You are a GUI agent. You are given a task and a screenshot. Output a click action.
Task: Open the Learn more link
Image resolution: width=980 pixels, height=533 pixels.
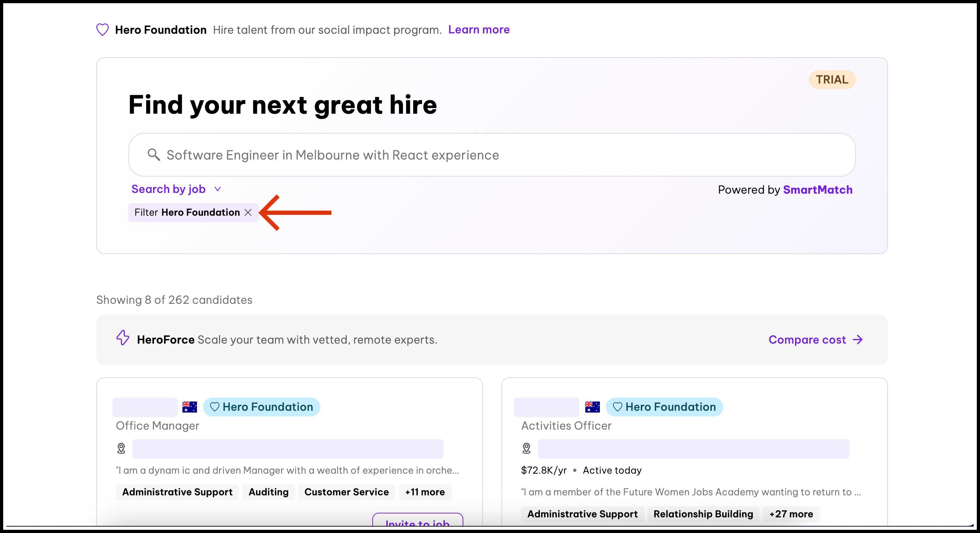479,29
